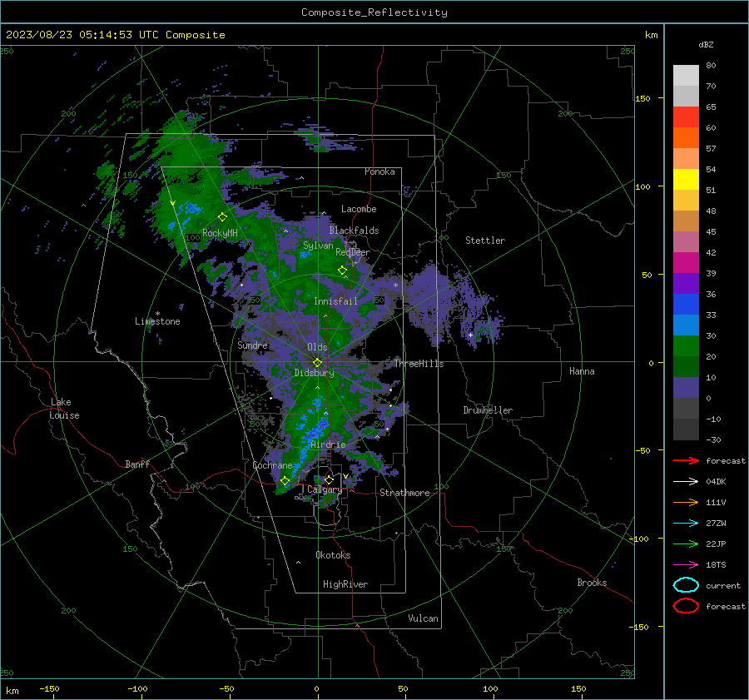Click the Composite_Reflectivity title text
Image resolution: width=749 pixels, height=700 pixels.
pyautogui.click(x=374, y=12)
